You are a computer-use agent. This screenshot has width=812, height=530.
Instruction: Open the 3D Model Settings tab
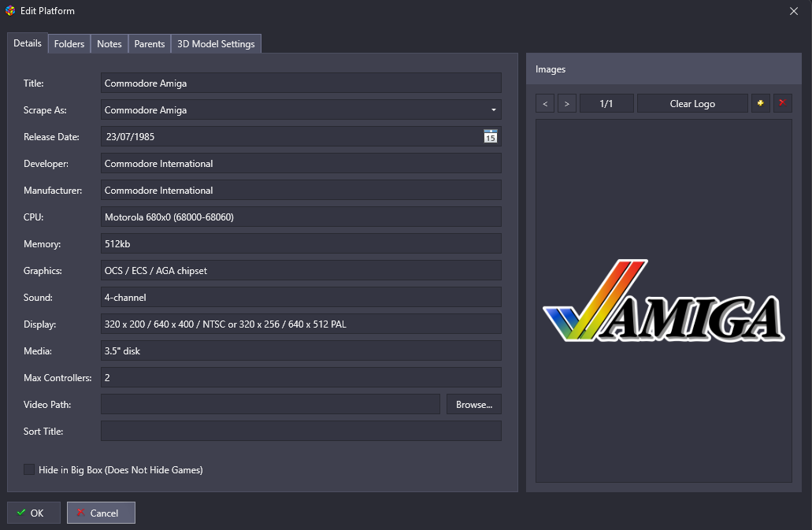pyautogui.click(x=216, y=44)
